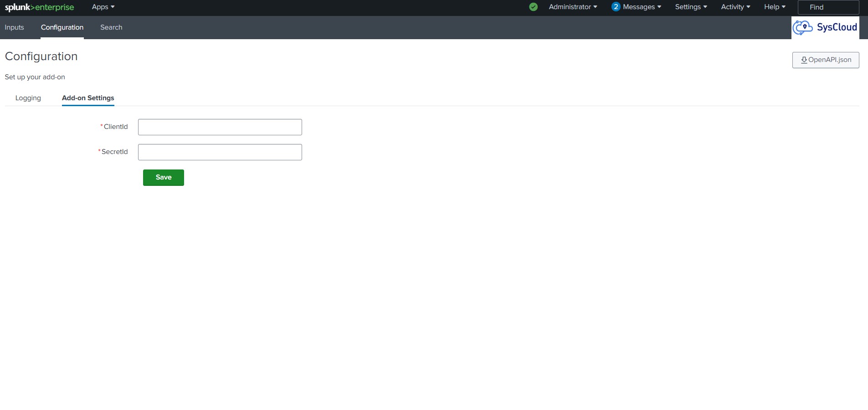Open the Settings dropdown menu
868x410 pixels.
[x=691, y=7]
